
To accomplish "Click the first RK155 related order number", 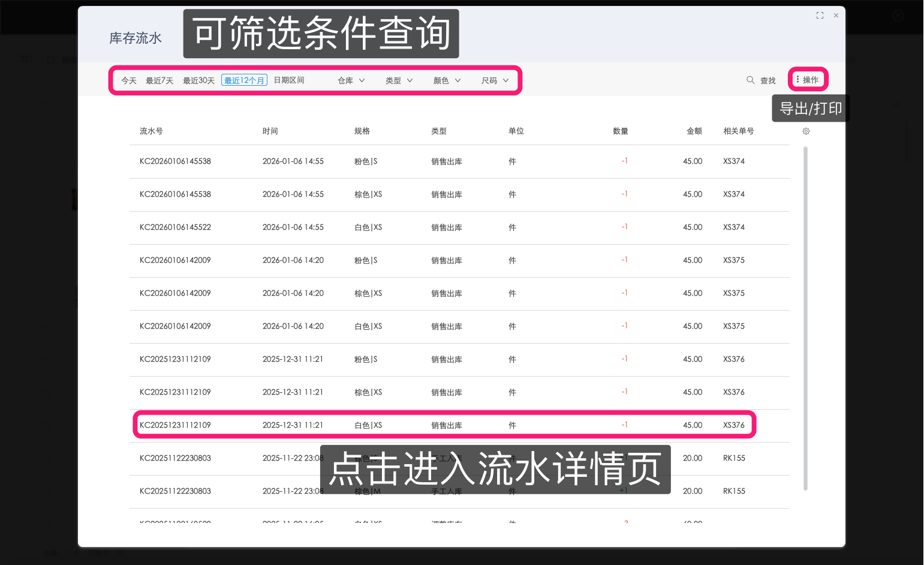I will (734, 458).
